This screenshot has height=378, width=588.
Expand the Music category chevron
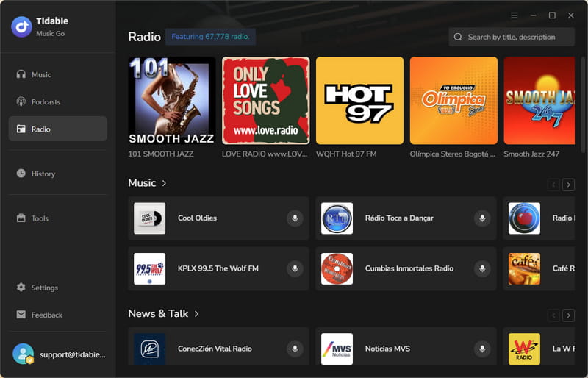tap(164, 183)
